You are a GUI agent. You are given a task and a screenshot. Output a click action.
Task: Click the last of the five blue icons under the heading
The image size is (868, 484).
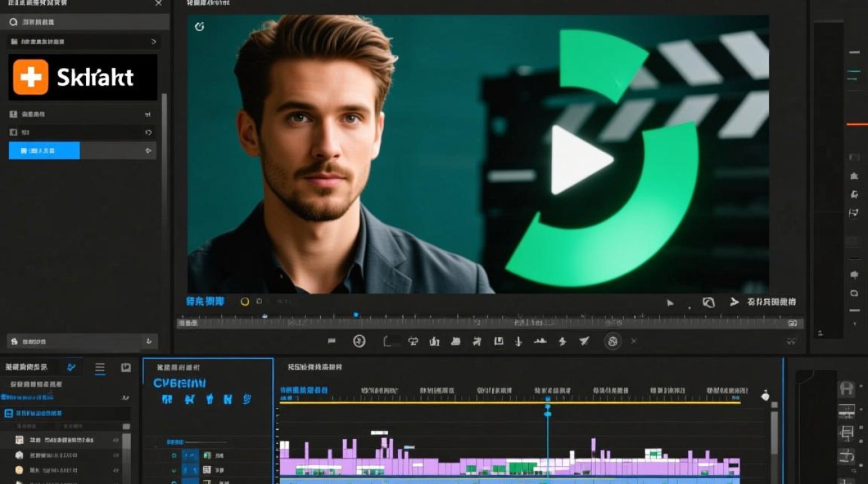(x=247, y=399)
